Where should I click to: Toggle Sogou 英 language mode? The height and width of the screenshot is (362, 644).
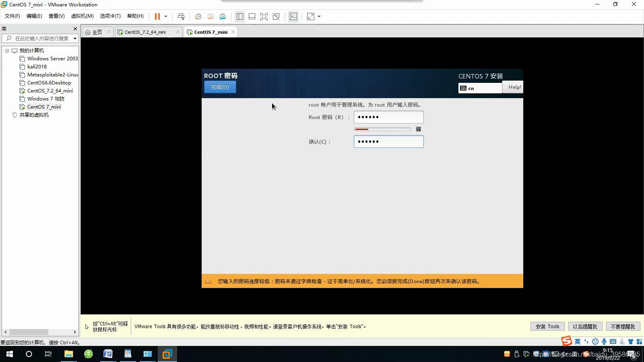click(x=578, y=341)
